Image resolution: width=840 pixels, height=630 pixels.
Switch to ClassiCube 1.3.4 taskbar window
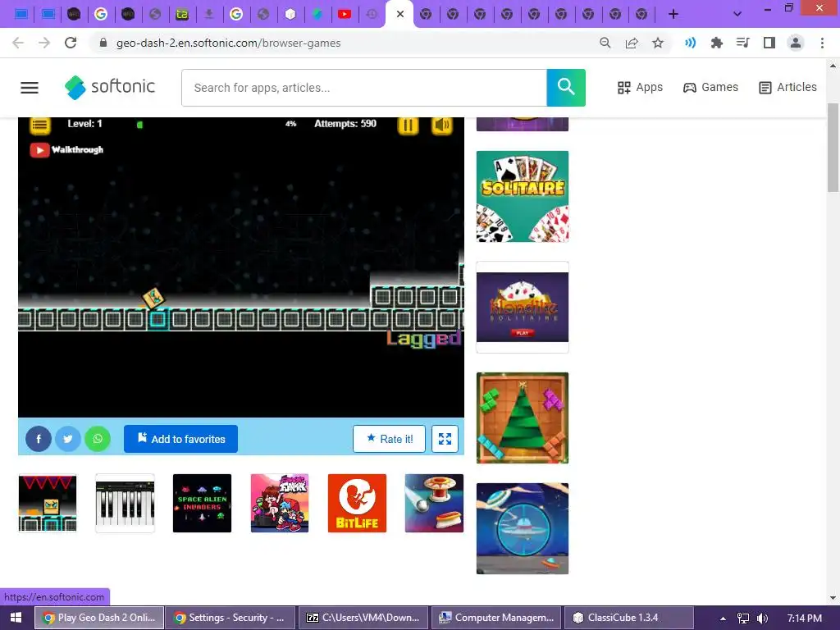pyautogui.click(x=629, y=618)
